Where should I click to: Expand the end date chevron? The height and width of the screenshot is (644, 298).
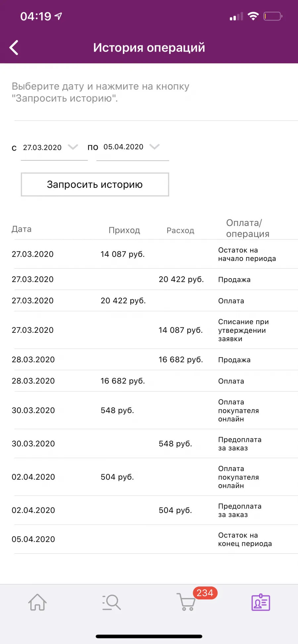coord(155,147)
